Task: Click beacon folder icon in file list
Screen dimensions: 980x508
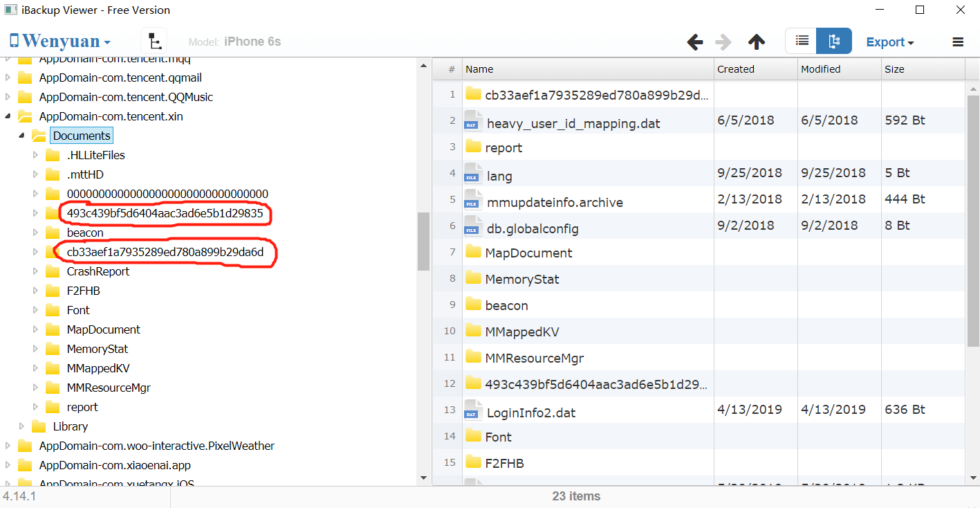Action: coord(473,304)
